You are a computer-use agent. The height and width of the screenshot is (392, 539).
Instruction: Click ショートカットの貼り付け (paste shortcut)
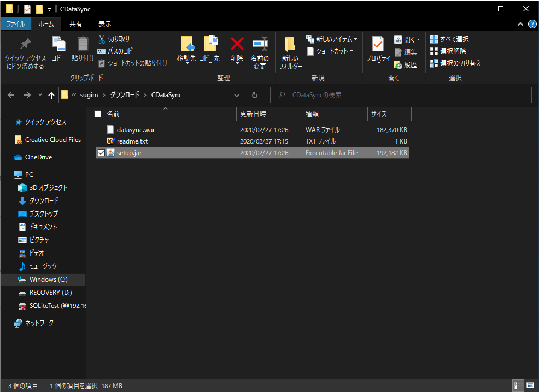[133, 63]
